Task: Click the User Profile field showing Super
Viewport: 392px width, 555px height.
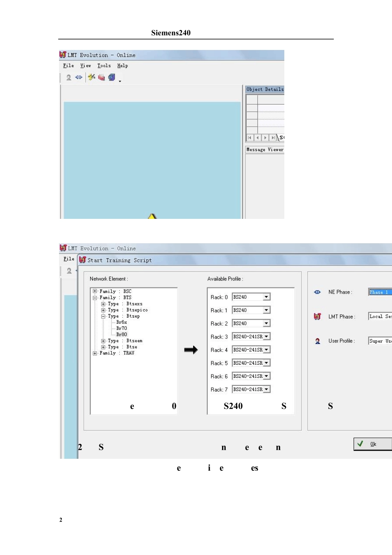Action: coord(380,341)
